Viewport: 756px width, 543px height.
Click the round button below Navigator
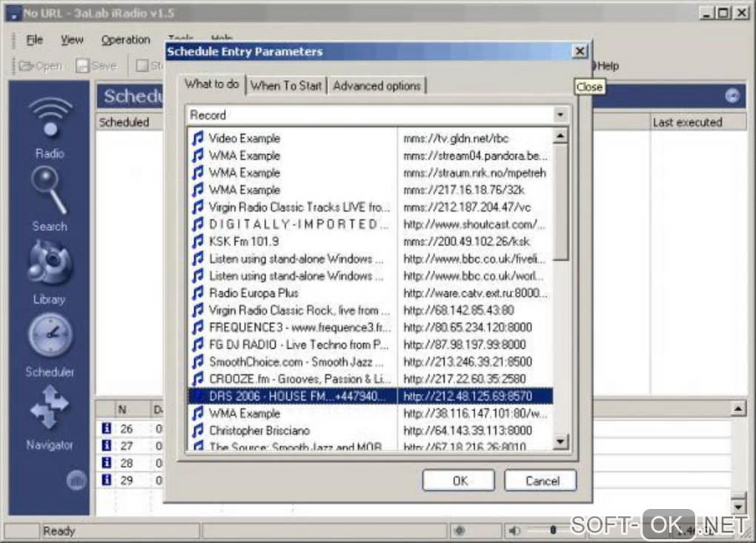(x=76, y=480)
